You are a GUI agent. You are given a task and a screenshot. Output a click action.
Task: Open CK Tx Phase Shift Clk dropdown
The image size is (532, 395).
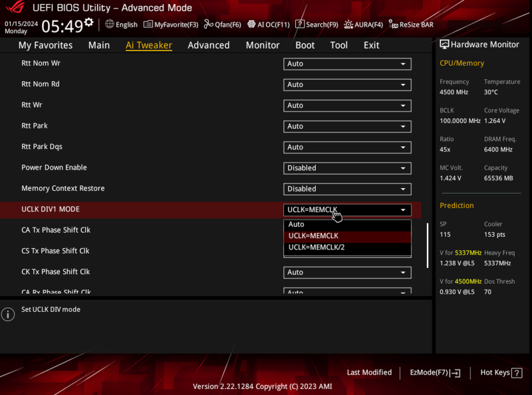[347, 273]
